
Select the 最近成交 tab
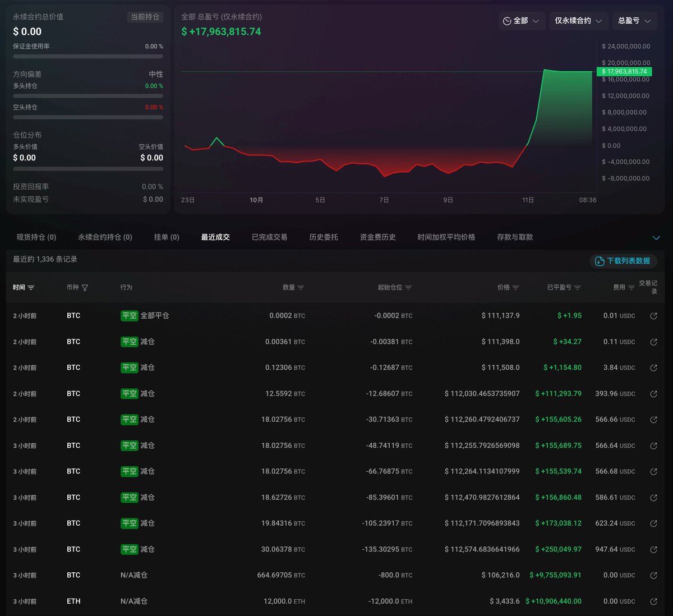[215, 237]
